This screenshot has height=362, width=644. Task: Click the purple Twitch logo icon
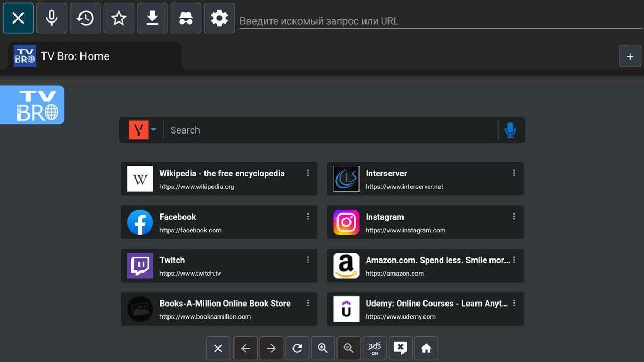(x=140, y=265)
